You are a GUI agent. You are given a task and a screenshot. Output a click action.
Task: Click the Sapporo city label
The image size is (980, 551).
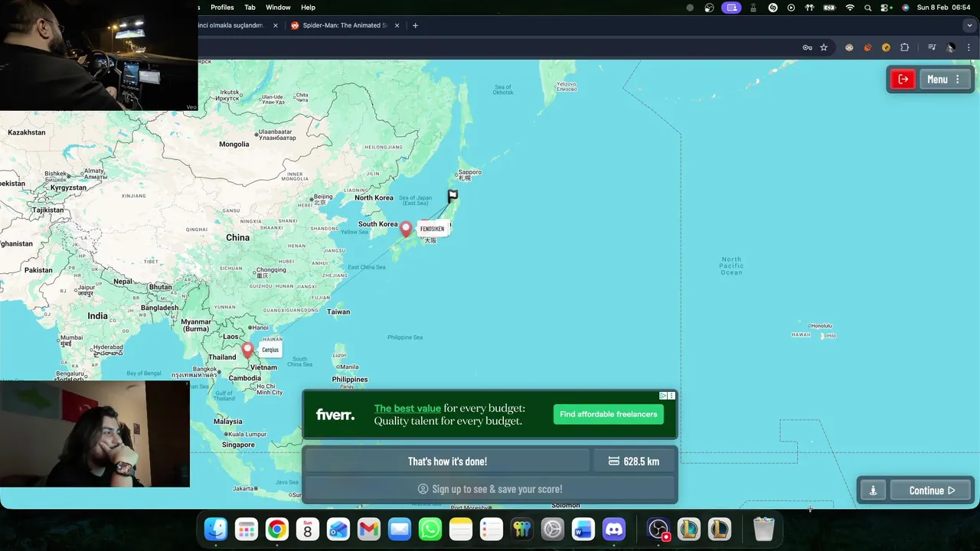[469, 173]
